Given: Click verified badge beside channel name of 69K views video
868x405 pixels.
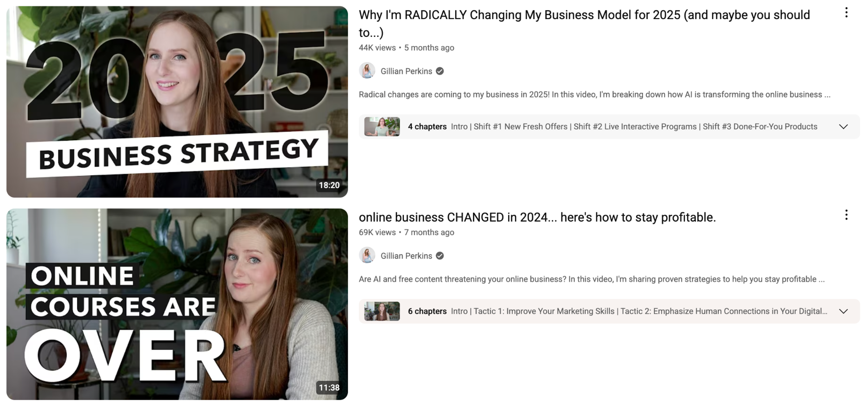Looking at the screenshot, I should point(440,256).
